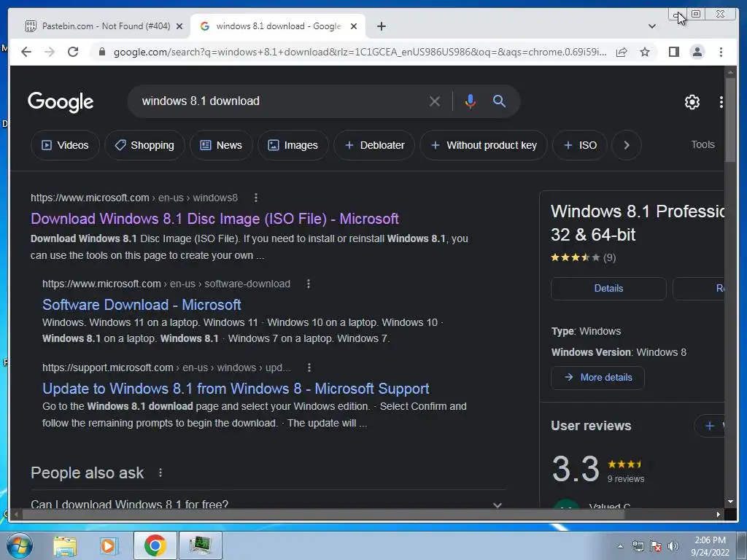Start voice search with microphone
This screenshot has height=560, width=747.
pos(470,101)
